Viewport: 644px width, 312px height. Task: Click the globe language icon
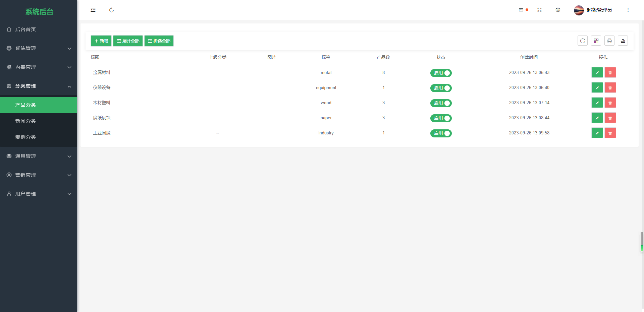point(558,10)
